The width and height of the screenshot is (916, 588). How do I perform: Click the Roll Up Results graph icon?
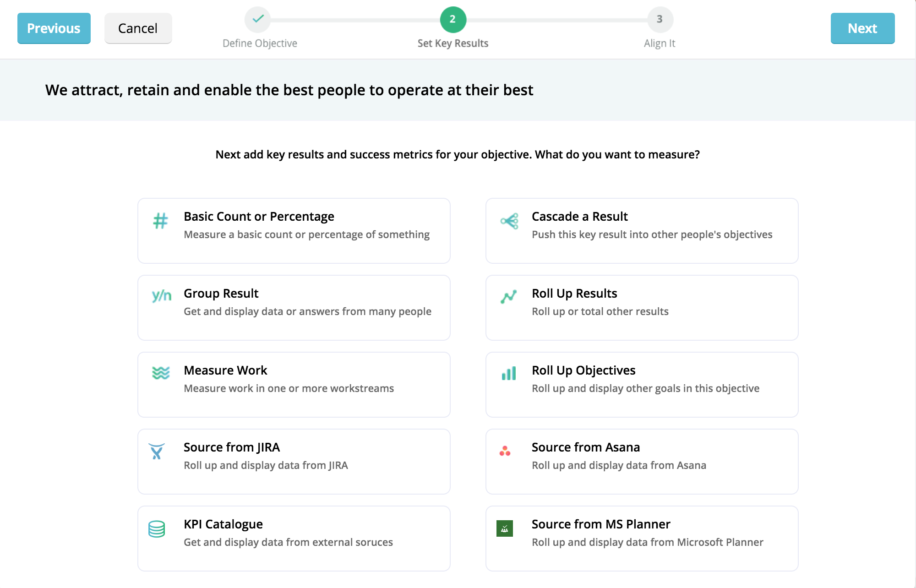tap(508, 297)
